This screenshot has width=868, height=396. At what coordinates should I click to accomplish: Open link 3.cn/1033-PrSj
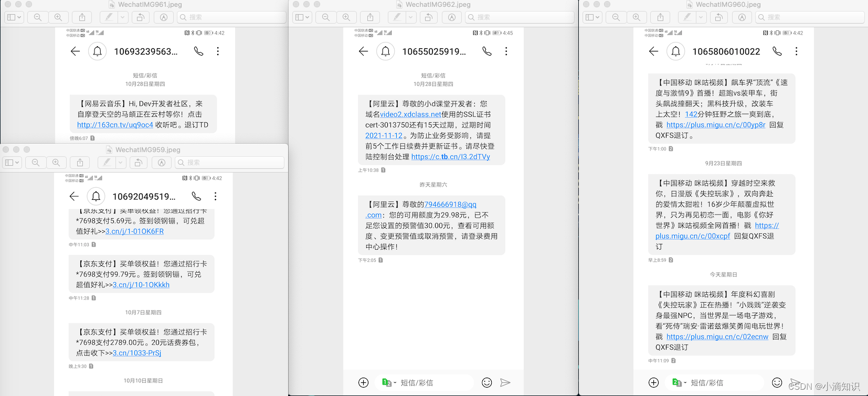coord(137,353)
